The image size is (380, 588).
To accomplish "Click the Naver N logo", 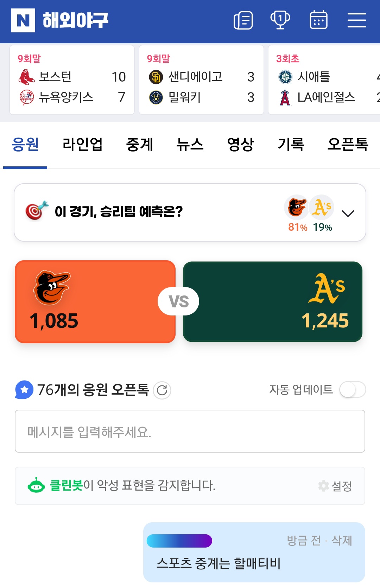I will [x=23, y=20].
